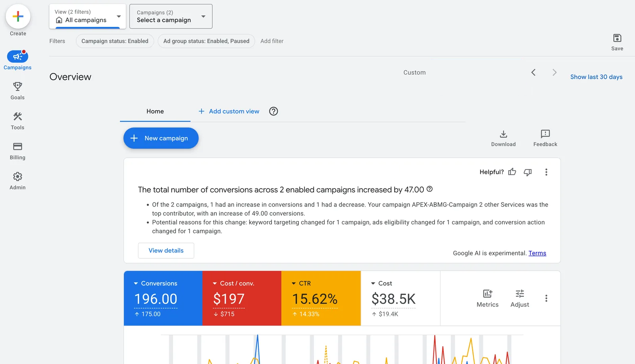Go to next date range arrow
This screenshot has height=364, width=635.
554,72
